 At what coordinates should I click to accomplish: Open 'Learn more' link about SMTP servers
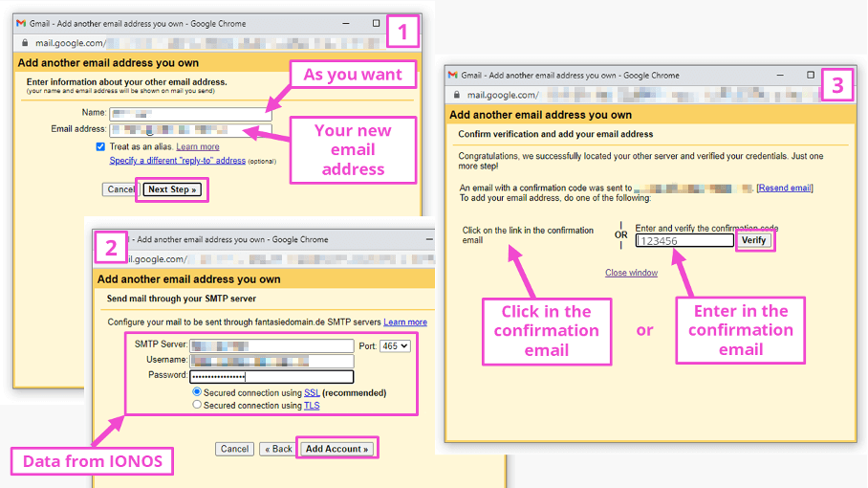[405, 322]
